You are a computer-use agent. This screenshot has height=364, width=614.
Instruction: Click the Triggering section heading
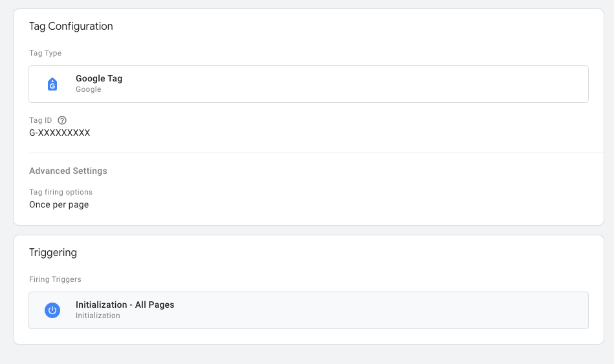(x=53, y=253)
